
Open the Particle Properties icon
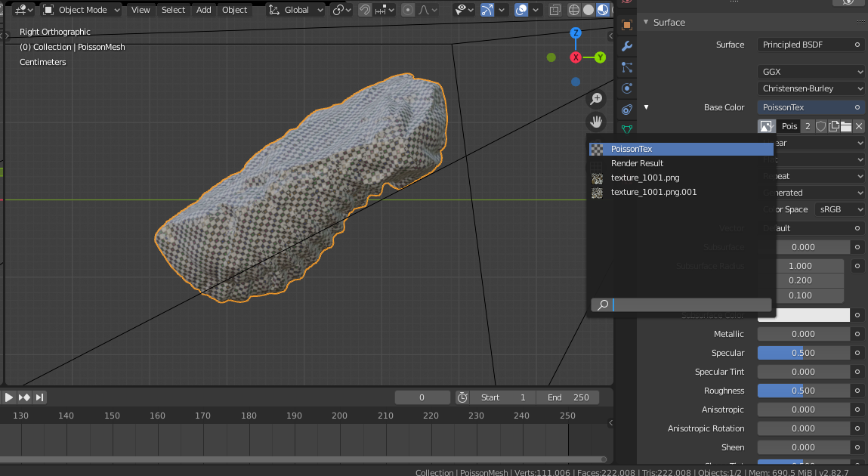click(x=626, y=66)
